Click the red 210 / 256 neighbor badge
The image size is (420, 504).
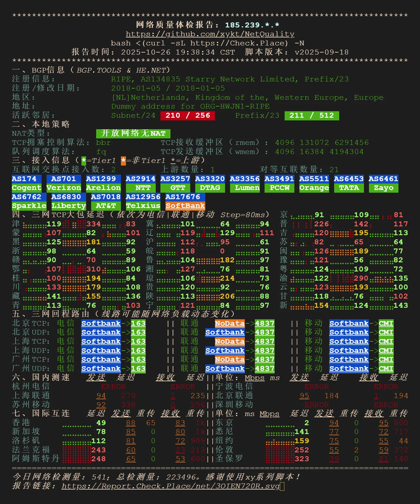point(188,116)
